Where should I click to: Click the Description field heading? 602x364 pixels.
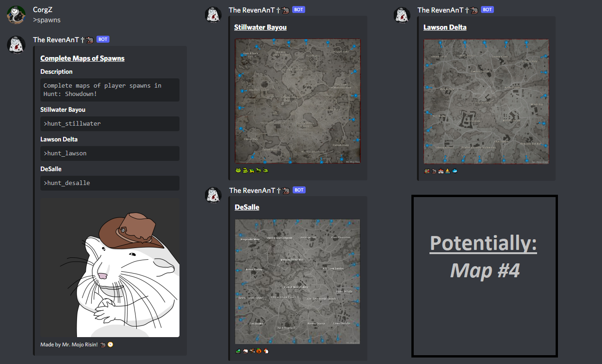tap(57, 72)
